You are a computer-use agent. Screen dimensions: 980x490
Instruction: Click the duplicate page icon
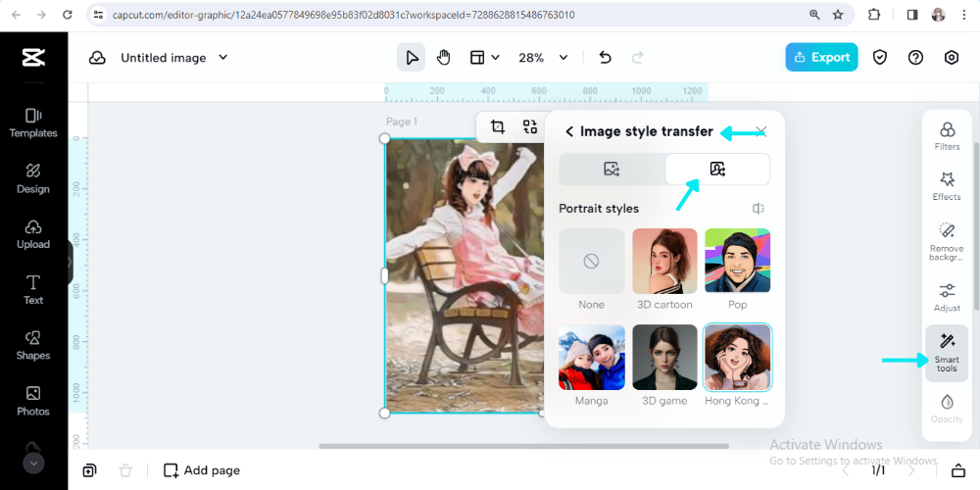(x=89, y=470)
